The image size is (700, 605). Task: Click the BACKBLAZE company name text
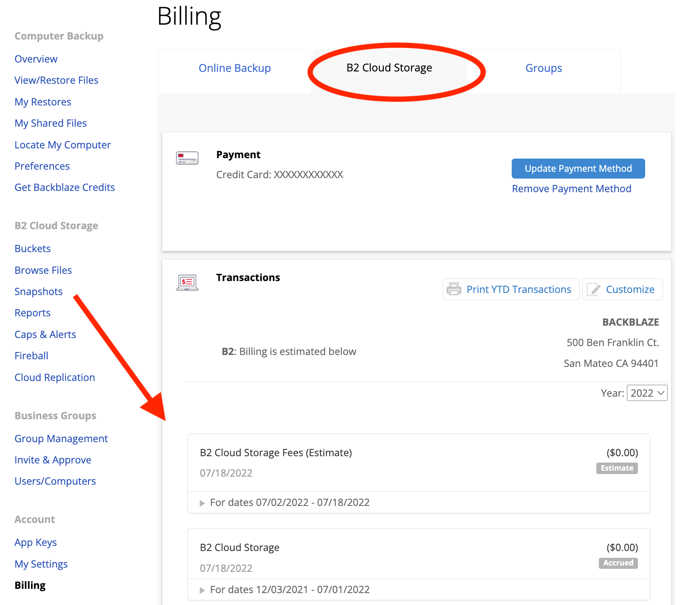click(631, 322)
